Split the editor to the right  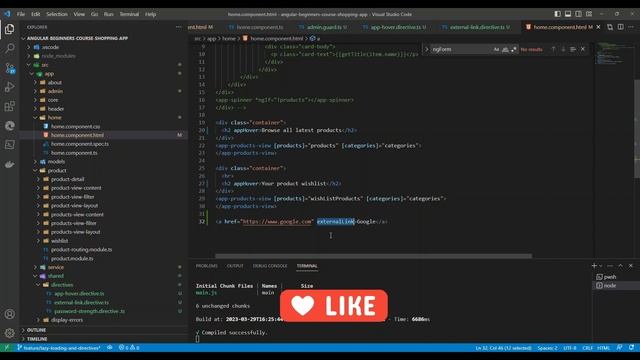[620, 27]
